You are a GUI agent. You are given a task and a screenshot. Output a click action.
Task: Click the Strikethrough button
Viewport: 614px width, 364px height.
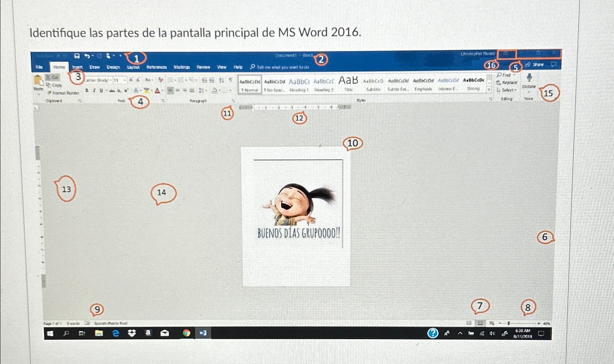[x=112, y=91]
